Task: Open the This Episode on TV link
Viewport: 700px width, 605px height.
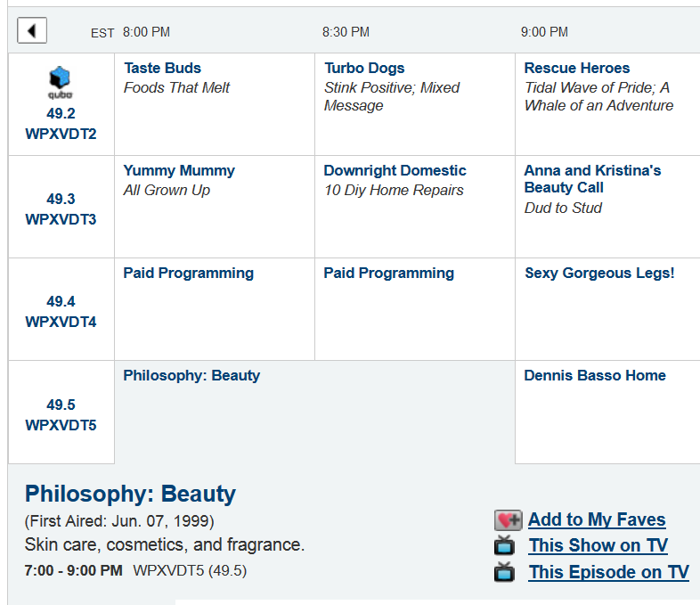Action: coord(608,572)
